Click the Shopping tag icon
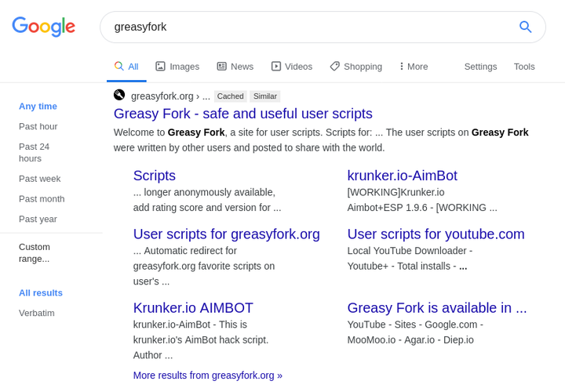Image resolution: width=565 pixels, height=392 pixels. (x=335, y=66)
